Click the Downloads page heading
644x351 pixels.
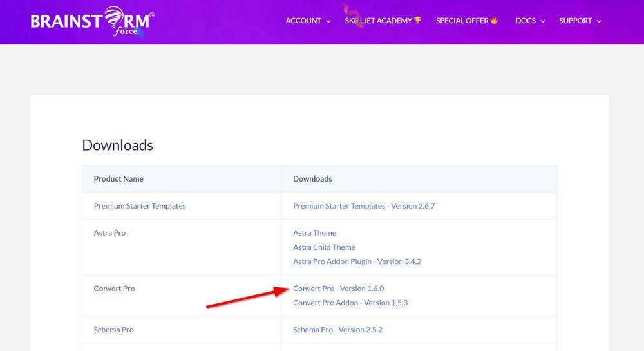[x=117, y=146]
